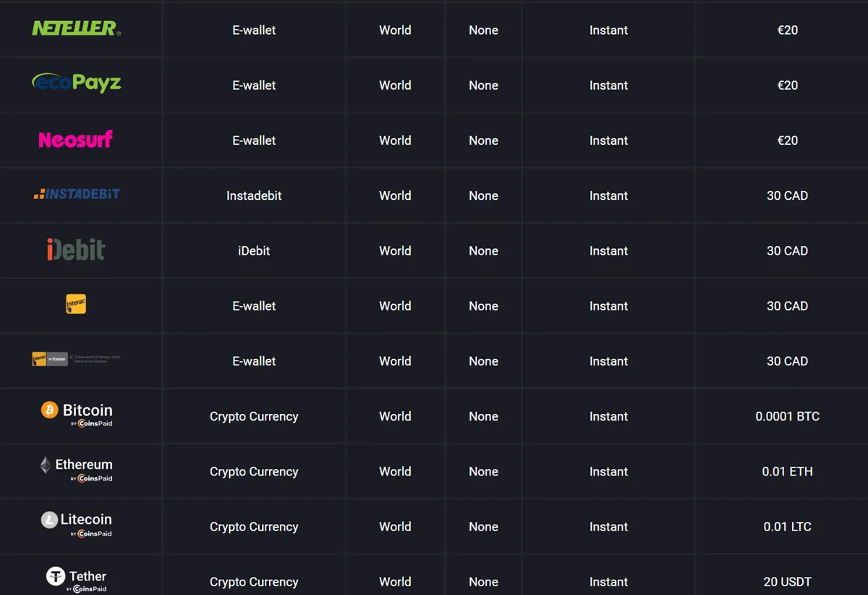Viewport: 868px width, 595px height.
Task: Click Instant in the Neosurf row
Action: pyautogui.click(x=608, y=140)
